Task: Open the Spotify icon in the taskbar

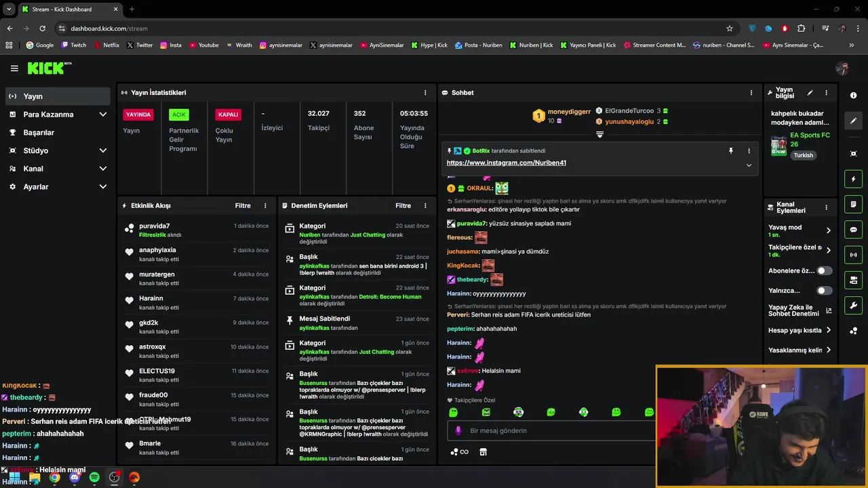Action: click(x=94, y=477)
